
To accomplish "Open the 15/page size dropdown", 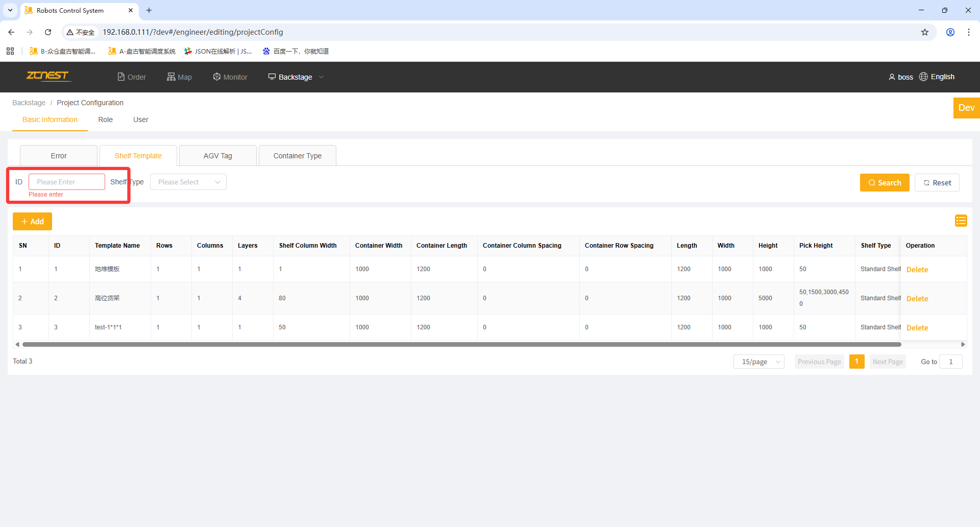I will pyautogui.click(x=758, y=362).
